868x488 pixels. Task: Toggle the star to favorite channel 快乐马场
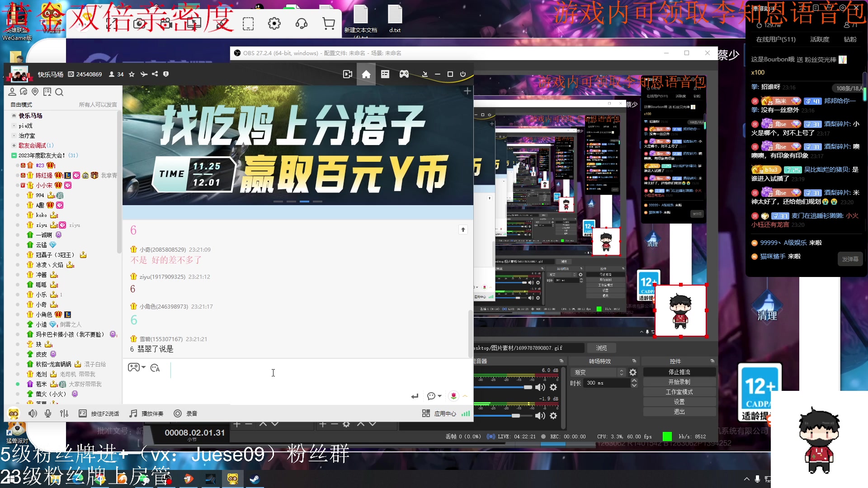(132, 74)
